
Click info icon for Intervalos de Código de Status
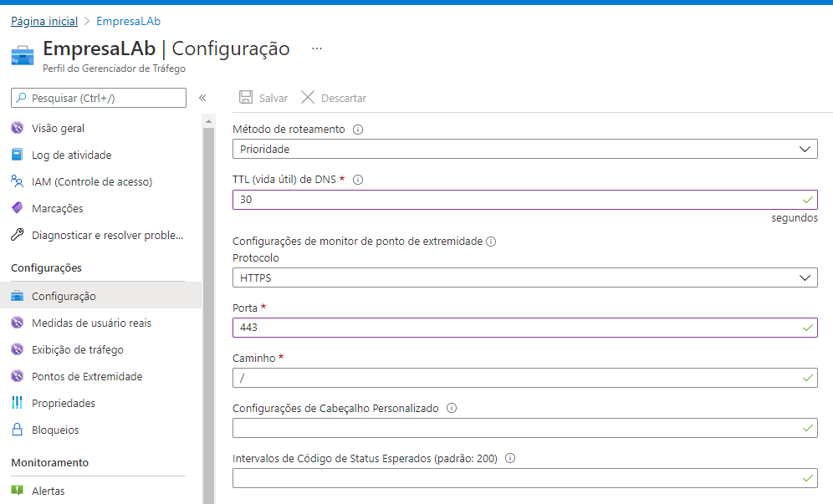point(510,458)
